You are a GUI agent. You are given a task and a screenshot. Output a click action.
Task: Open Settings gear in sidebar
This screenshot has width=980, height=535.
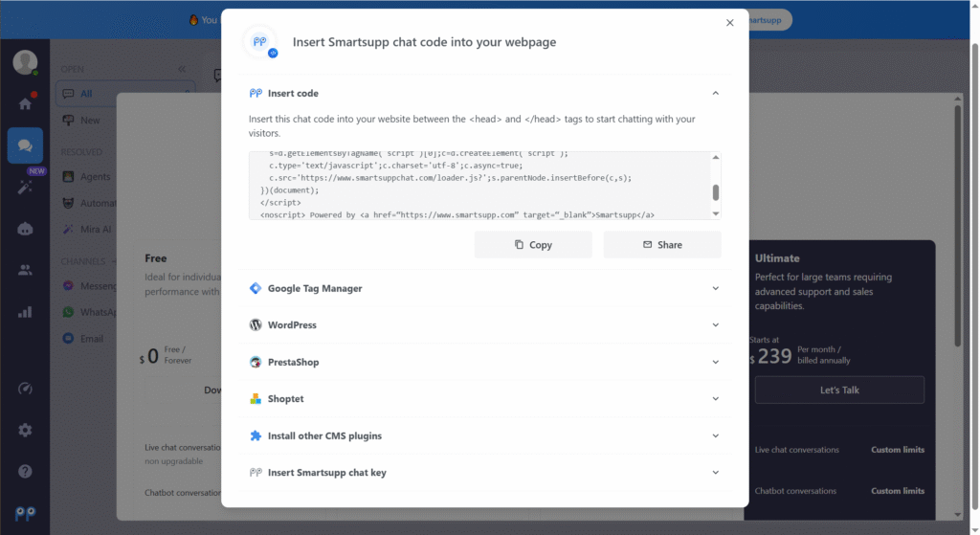[x=25, y=430]
